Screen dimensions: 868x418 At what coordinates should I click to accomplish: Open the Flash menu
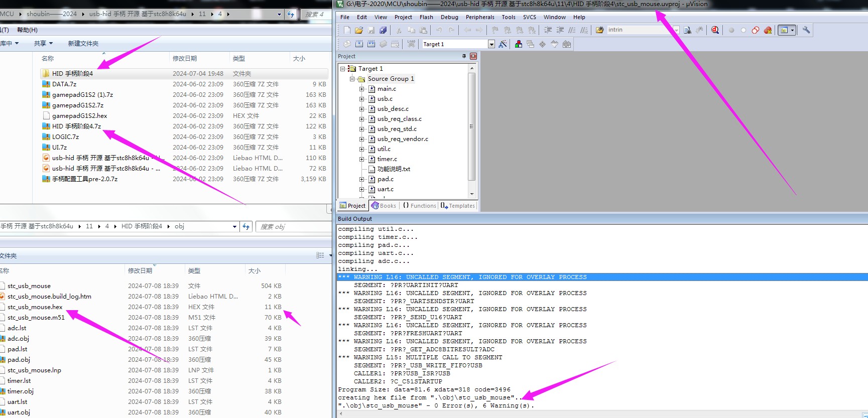click(426, 17)
